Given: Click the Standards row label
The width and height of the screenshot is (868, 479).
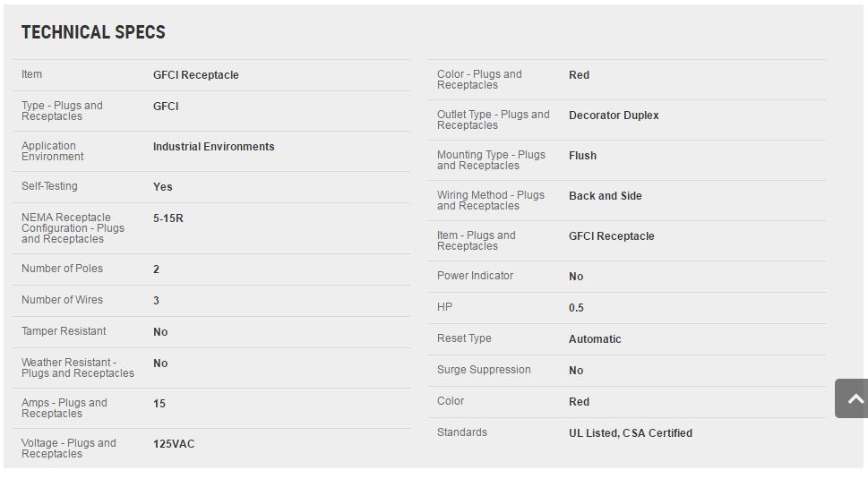Looking at the screenshot, I should 461,432.
